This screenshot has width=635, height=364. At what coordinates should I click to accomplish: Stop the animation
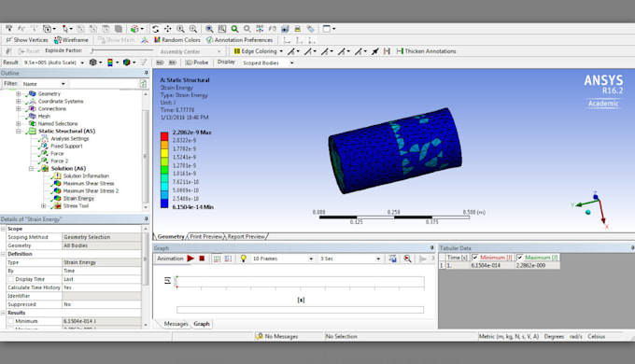click(202, 259)
